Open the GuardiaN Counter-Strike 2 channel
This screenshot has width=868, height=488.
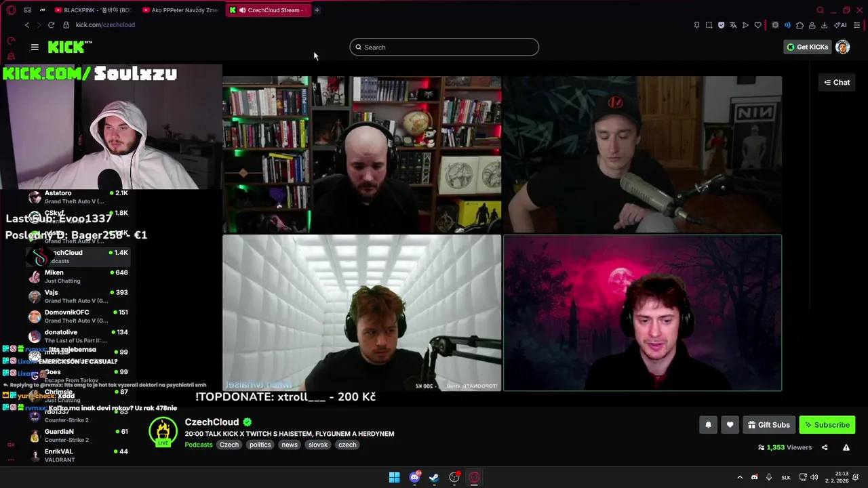point(78,435)
